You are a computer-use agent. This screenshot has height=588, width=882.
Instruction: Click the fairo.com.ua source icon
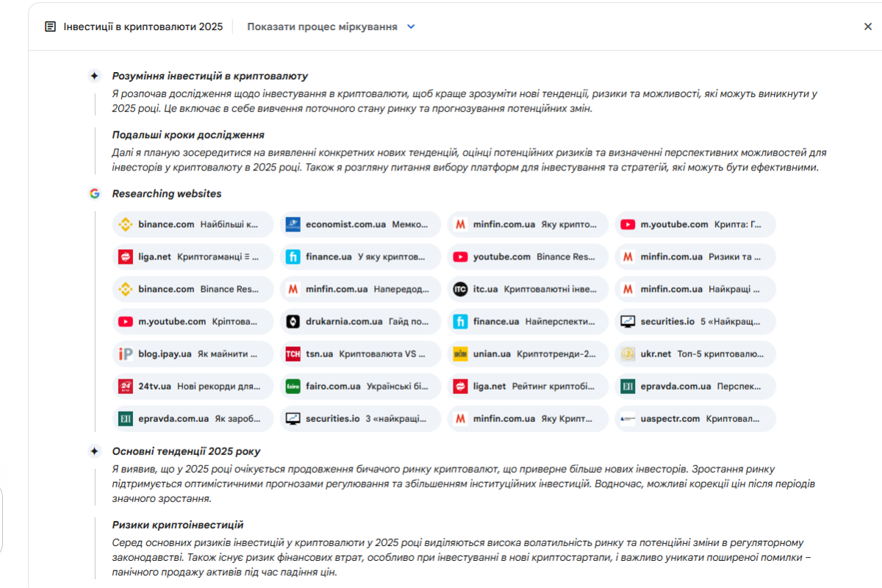[x=293, y=387]
